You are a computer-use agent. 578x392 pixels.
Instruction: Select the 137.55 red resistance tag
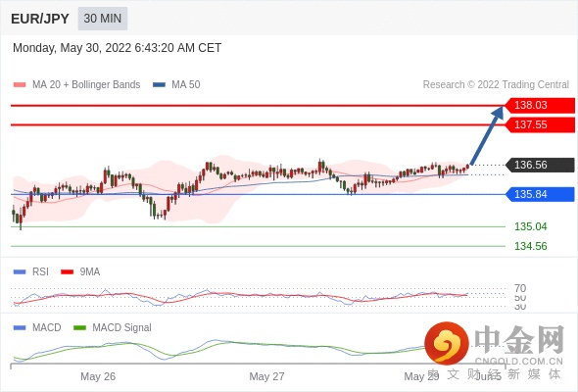pos(540,124)
